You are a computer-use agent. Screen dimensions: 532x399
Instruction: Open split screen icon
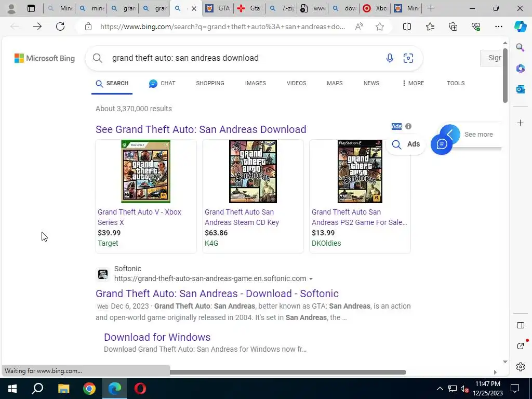[407, 26]
